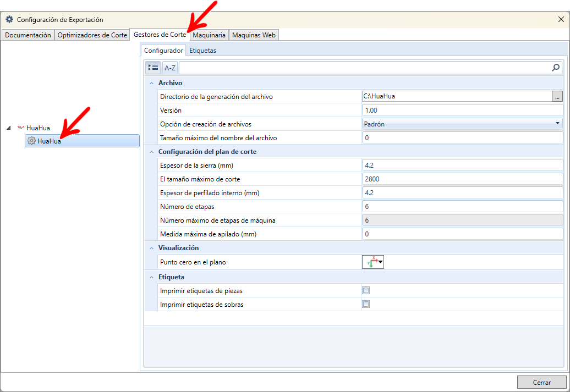
Task: Sort properties with A-Z button
Action: pos(170,68)
